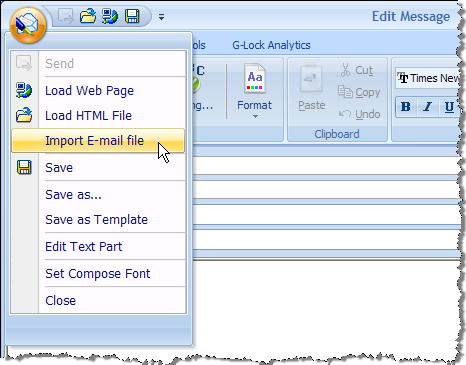Choose Load HTML File from the menu
466x365 pixels.
click(98, 115)
